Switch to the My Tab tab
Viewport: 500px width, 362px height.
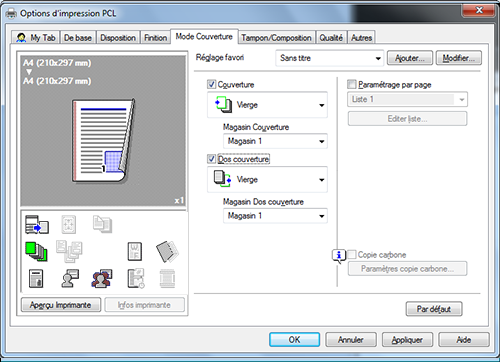(x=36, y=38)
